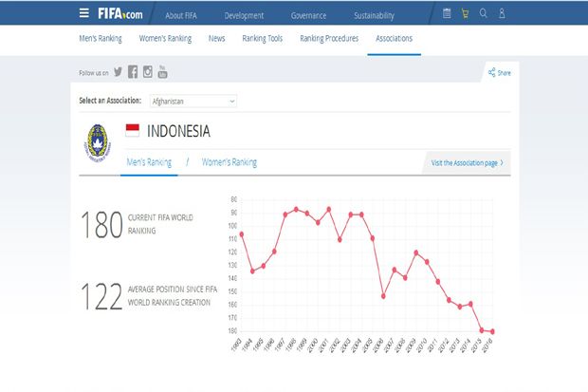The height and width of the screenshot is (392, 588).
Task: Open Sustainability menu
Action: pos(374,15)
